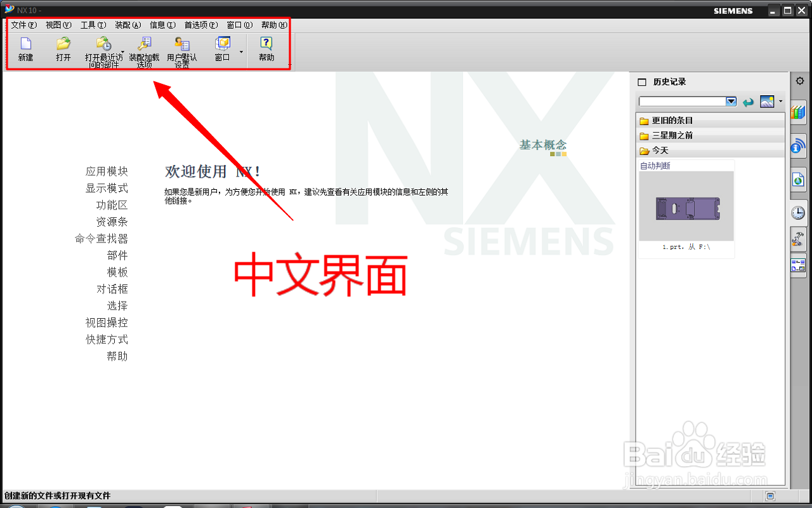Screen dimensions: 812x508
Task: Click the 窗口 toolbar icon
Action: tap(222, 44)
